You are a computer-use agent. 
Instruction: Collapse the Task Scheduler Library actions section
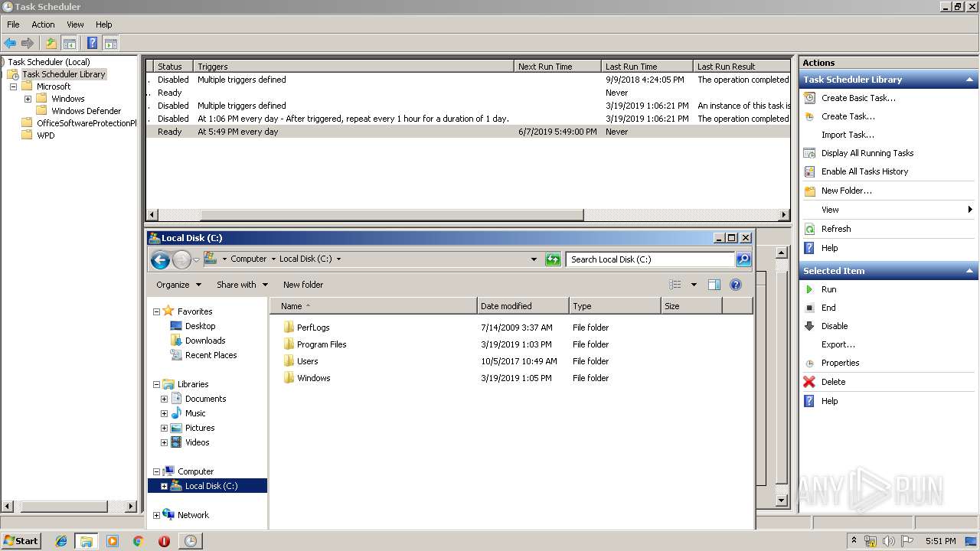[x=969, y=80]
